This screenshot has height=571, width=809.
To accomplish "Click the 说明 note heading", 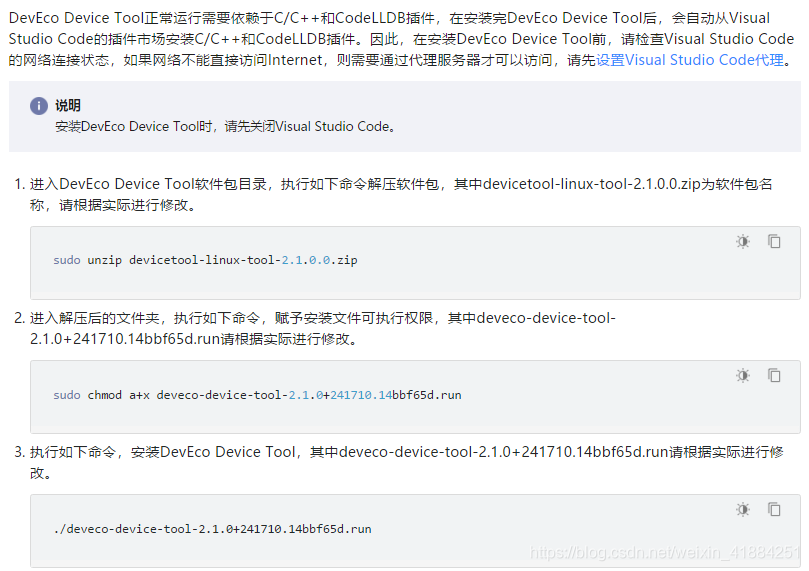I will click(x=68, y=105).
